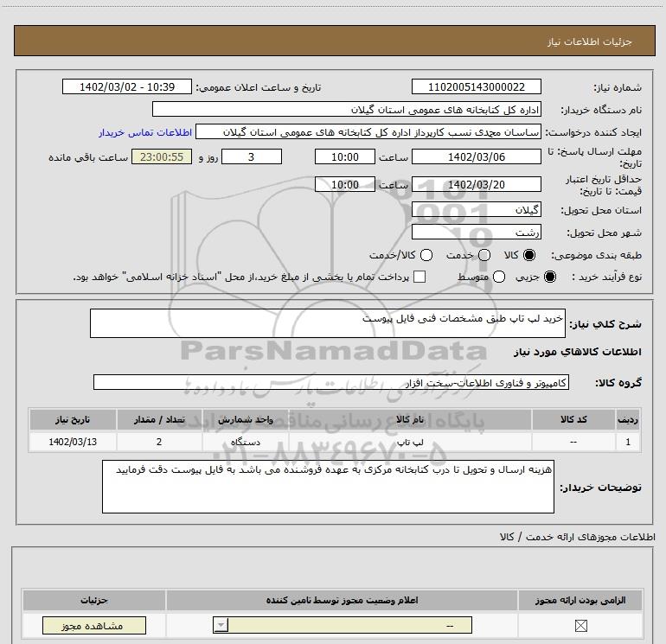
Task: Click the ردیف column header
Action: pos(628,419)
